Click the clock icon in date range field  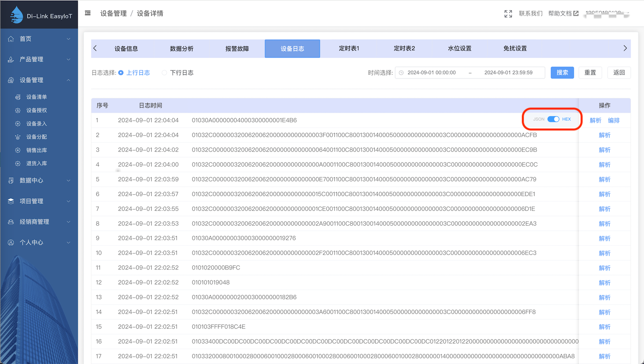point(401,73)
